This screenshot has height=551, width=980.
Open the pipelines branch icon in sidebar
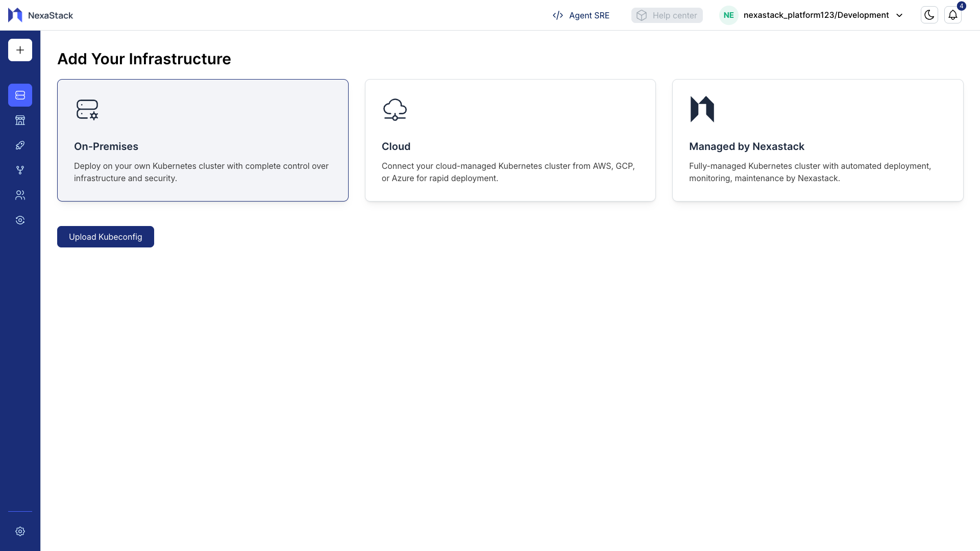(20, 170)
